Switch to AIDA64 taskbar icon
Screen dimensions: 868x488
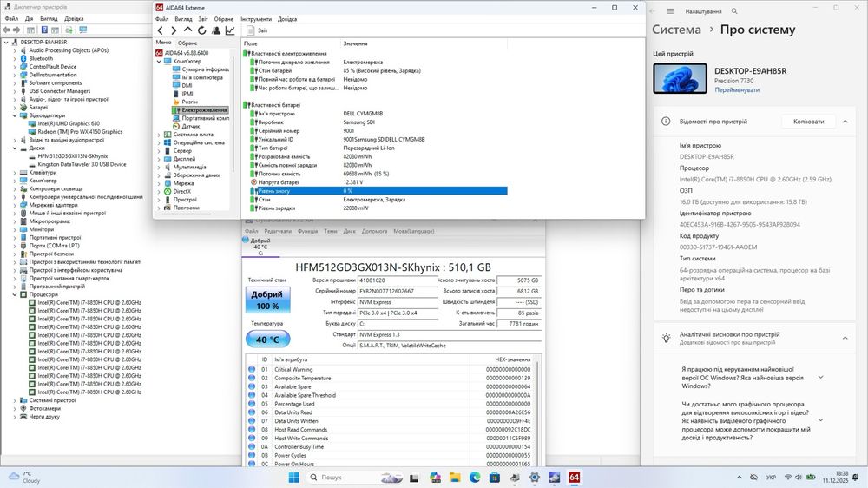[574, 477]
